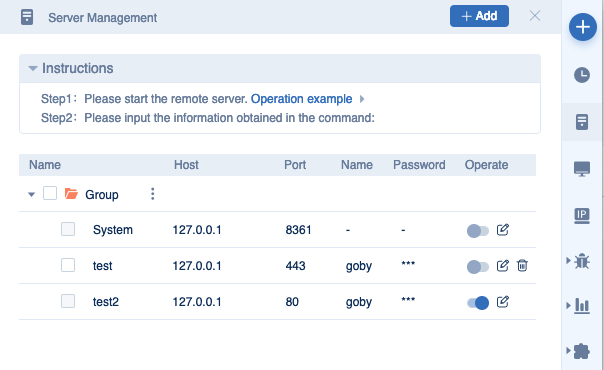Tick the System row checkbox

68,229
